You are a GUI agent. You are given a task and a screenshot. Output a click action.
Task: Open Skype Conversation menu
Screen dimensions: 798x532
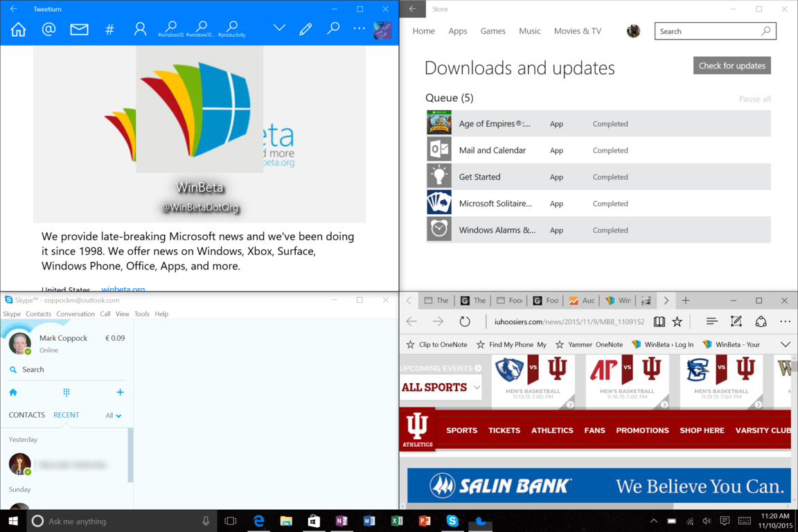pos(76,314)
